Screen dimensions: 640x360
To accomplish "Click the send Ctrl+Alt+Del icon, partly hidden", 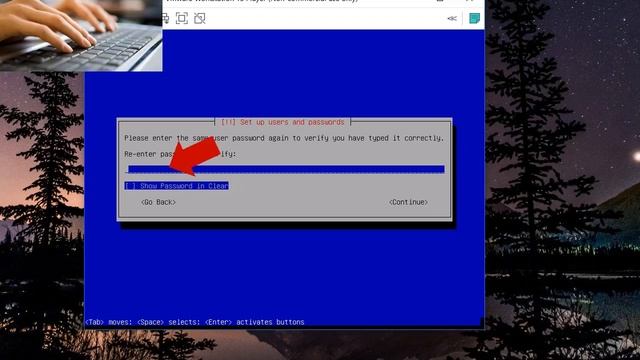I will pyautogui.click(x=166, y=18).
